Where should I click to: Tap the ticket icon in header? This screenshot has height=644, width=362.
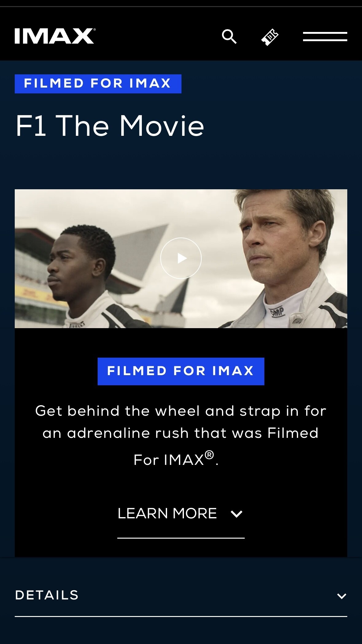(270, 37)
